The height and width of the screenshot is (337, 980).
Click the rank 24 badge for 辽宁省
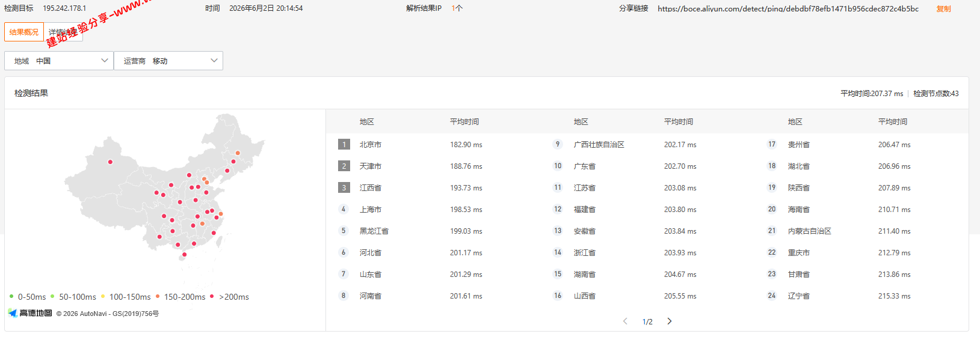[x=772, y=296]
